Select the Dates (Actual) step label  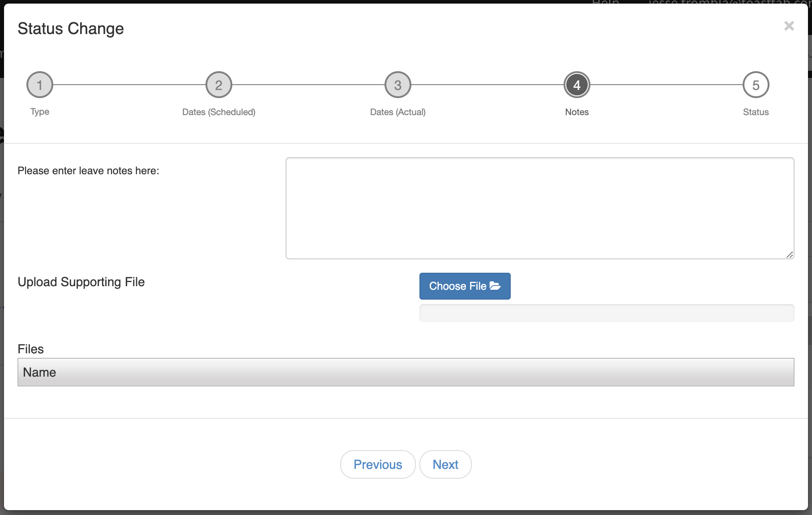(x=397, y=112)
